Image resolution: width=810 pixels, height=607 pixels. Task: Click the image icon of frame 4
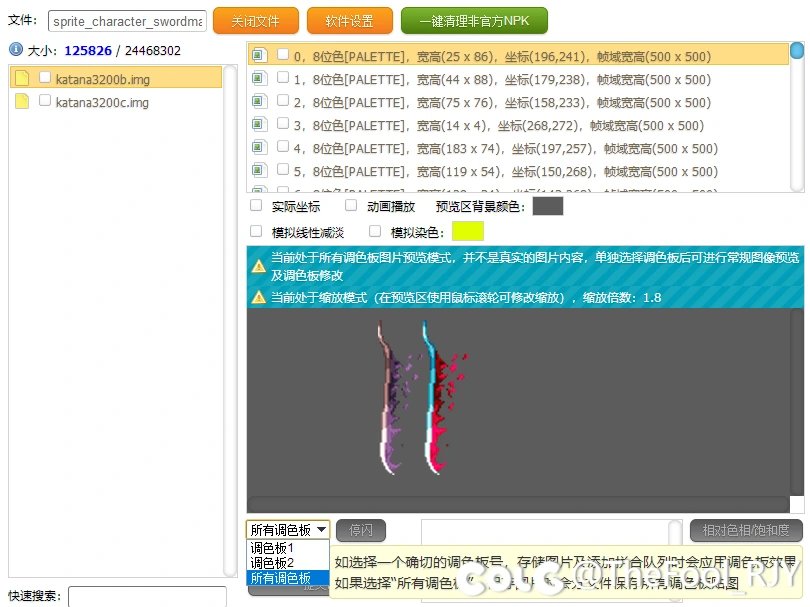coord(259,147)
